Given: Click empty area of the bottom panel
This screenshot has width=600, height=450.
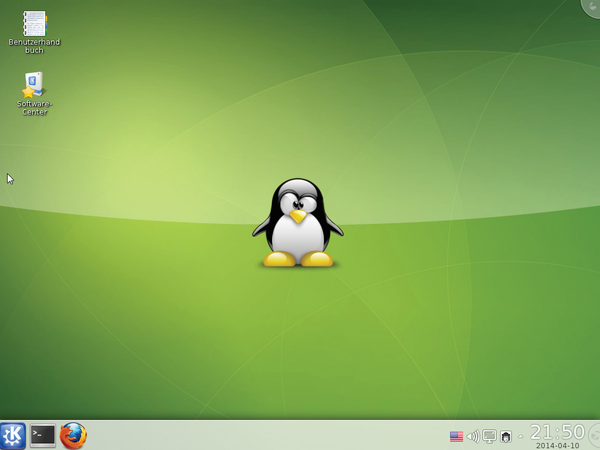Looking at the screenshot, I should pyautogui.click(x=260, y=436).
